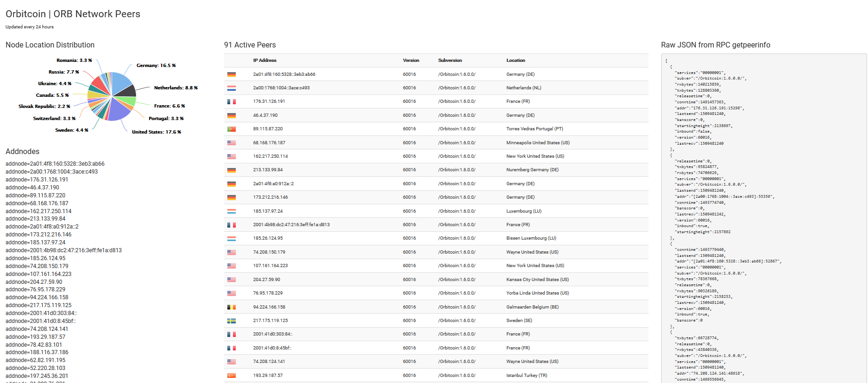The image size is (868, 383).
Task: Click the French flag beside 176.31.126.191
Action: [x=232, y=101]
